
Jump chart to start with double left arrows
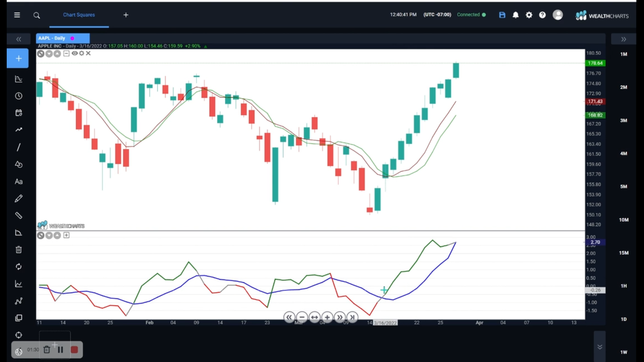pos(289,317)
